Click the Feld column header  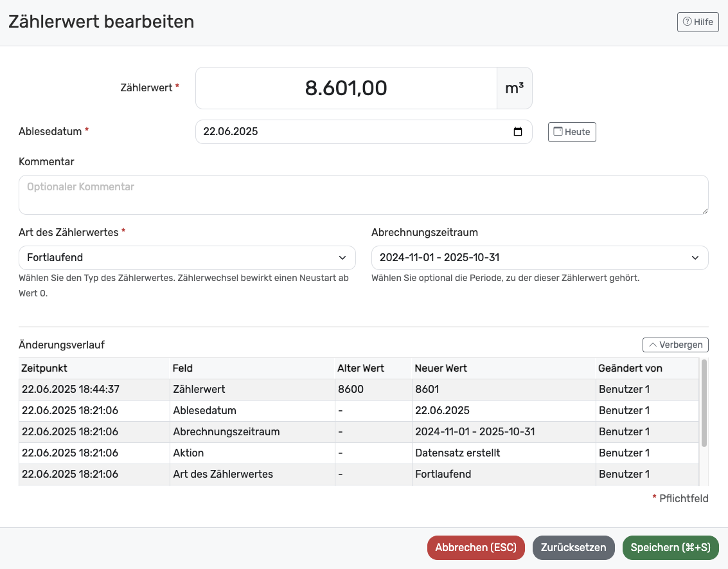pyautogui.click(x=182, y=368)
